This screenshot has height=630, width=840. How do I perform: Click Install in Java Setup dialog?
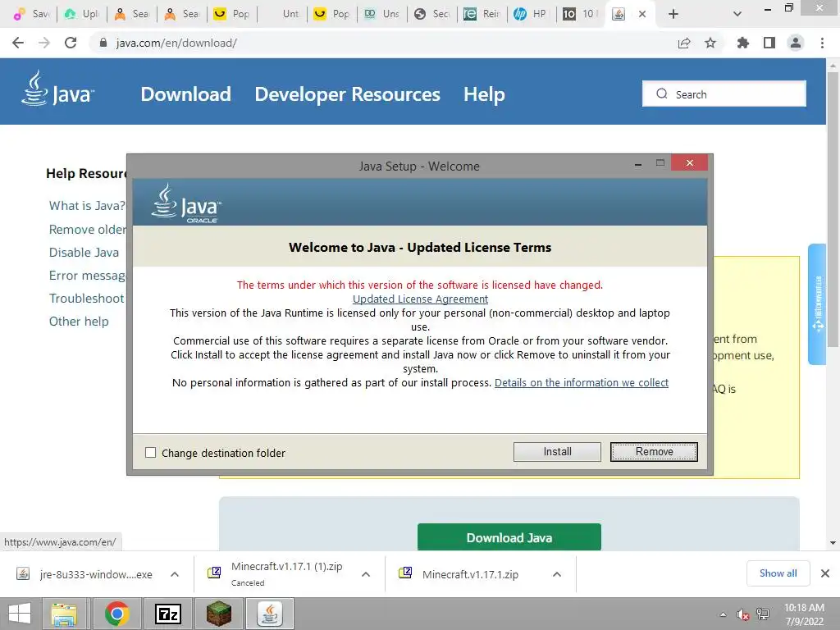[x=557, y=452]
